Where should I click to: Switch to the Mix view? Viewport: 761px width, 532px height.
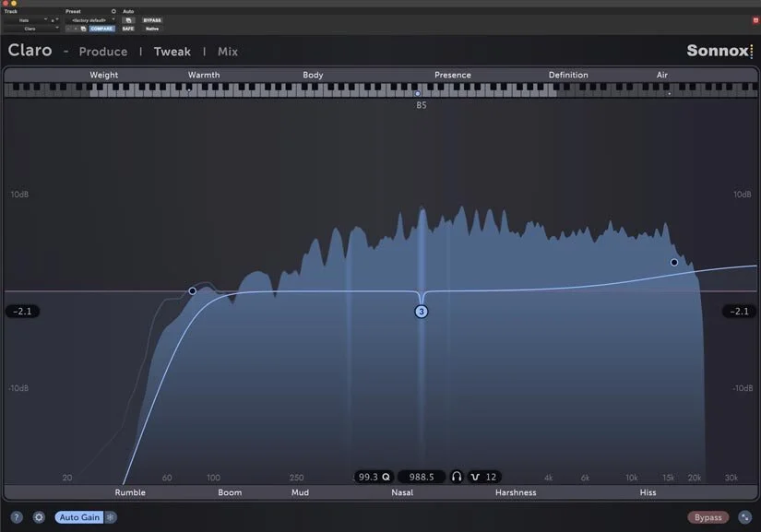pos(228,52)
